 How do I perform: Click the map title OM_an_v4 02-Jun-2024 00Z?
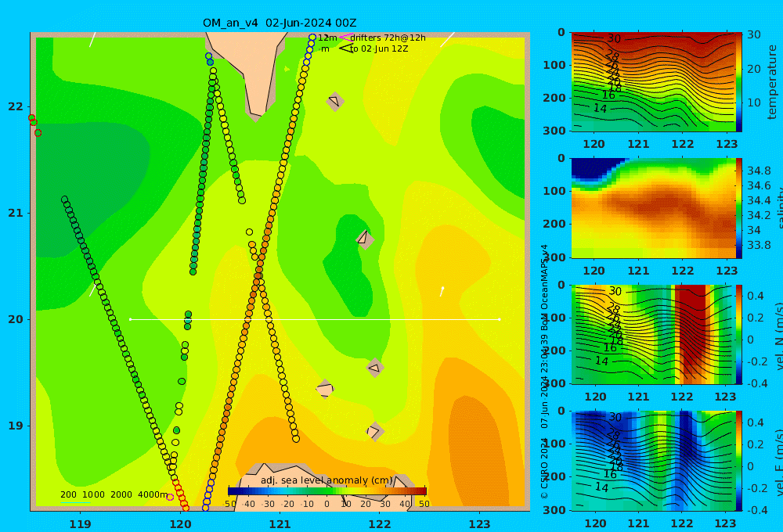(280, 23)
